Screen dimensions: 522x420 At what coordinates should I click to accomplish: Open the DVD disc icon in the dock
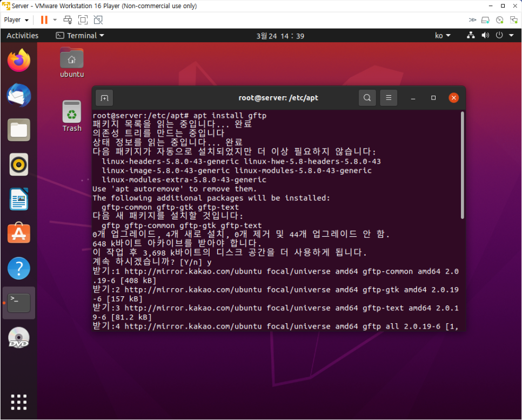19,337
